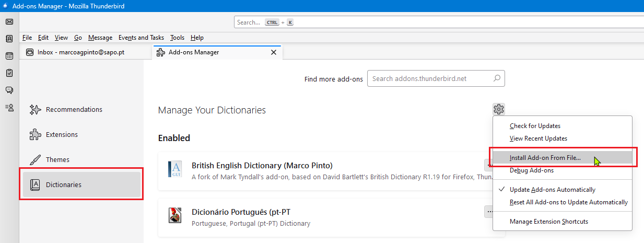
Task: Open the Mail space icon
Action: click(x=9, y=22)
